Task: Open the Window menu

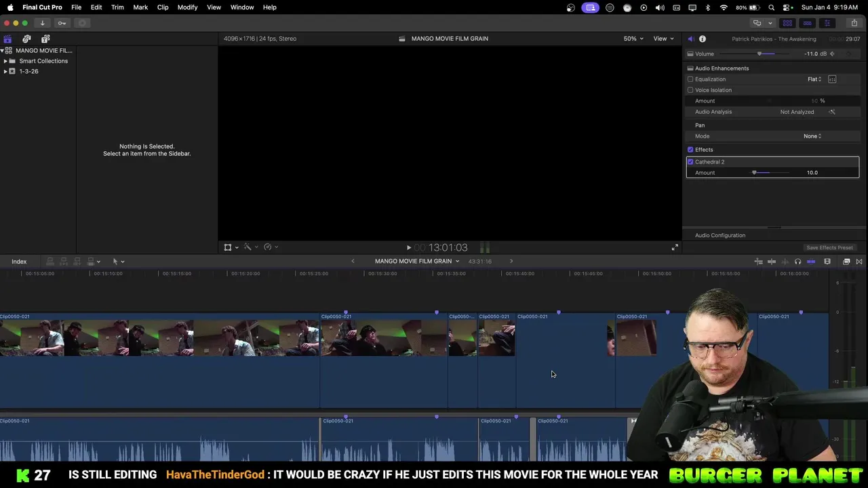Action: pos(242,7)
